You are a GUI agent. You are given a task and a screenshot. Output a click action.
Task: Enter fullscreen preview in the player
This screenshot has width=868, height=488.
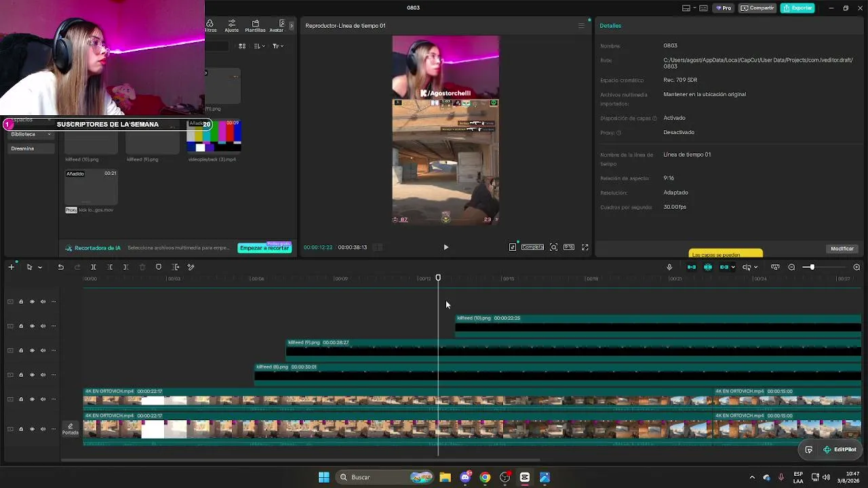(x=585, y=247)
